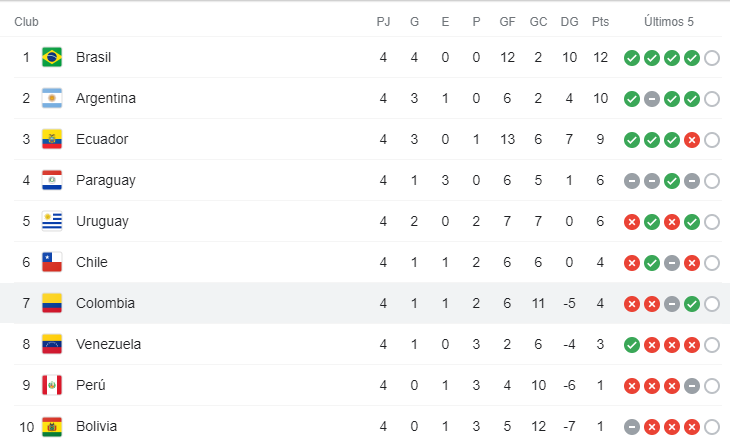Image resolution: width=730 pixels, height=444 pixels.
Task: Click Venezuela's green win result icon
Action: (632, 345)
